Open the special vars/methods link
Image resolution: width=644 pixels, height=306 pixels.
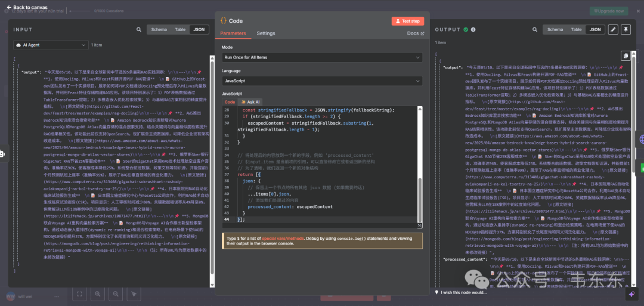pos(283,238)
